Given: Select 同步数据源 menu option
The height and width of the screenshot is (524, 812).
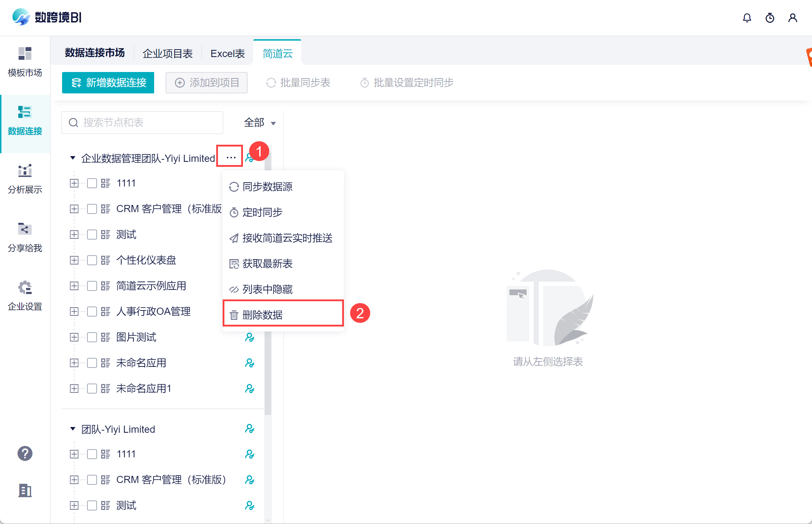Looking at the screenshot, I should point(267,186).
